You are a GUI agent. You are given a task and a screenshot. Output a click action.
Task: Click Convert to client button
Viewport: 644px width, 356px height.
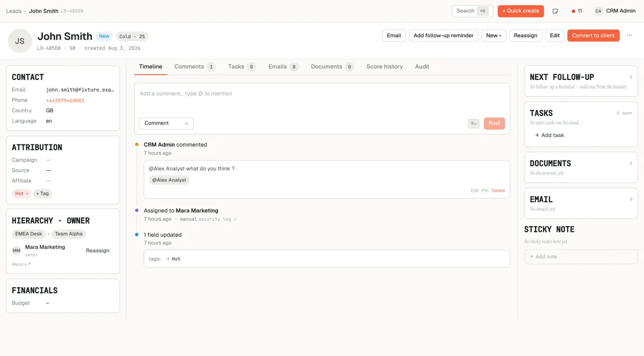[593, 35]
